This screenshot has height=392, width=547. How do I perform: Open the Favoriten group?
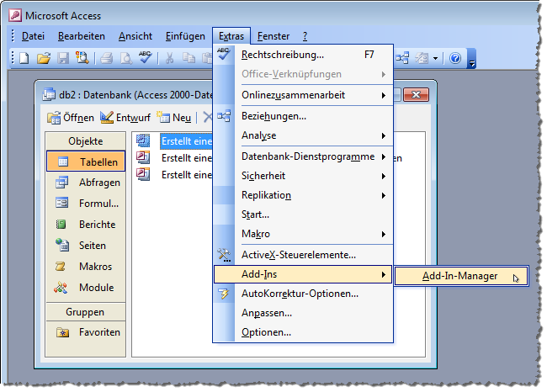click(x=86, y=332)
